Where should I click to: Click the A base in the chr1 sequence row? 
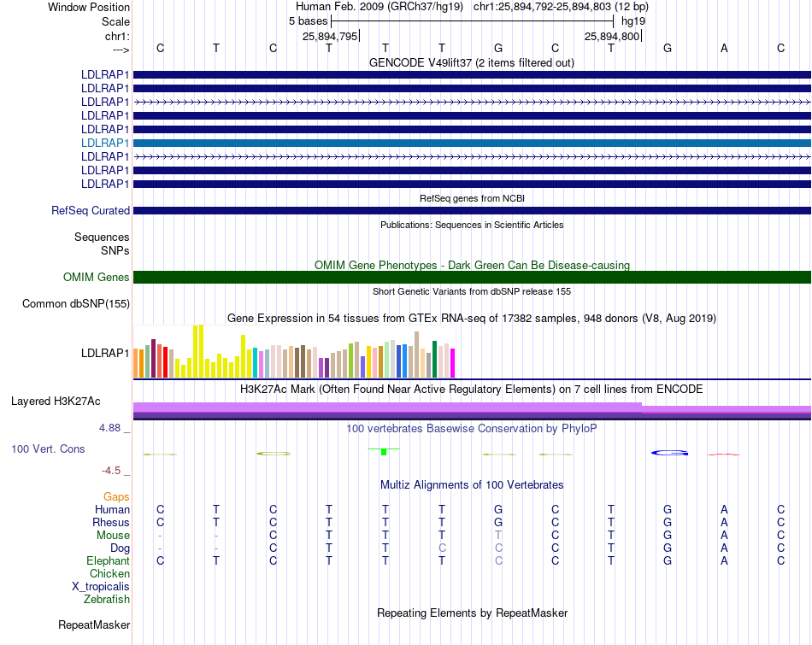724,48
